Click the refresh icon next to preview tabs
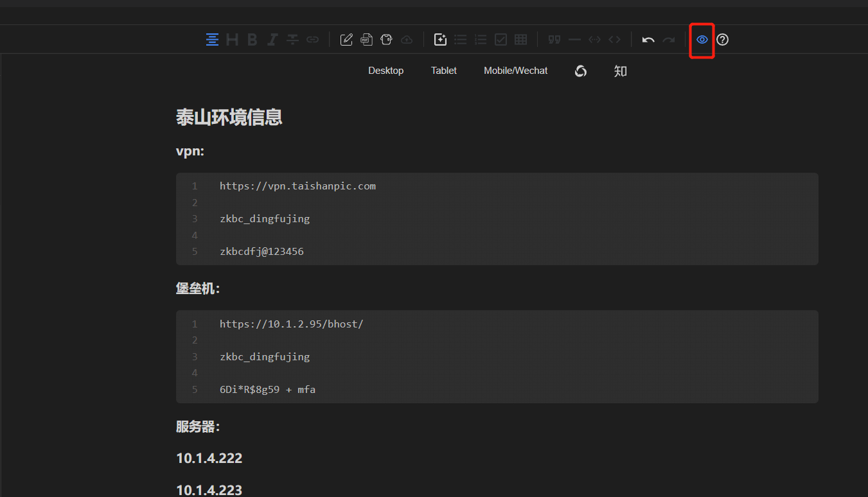This screenshot has height=497, width=868. pos(581,71)
